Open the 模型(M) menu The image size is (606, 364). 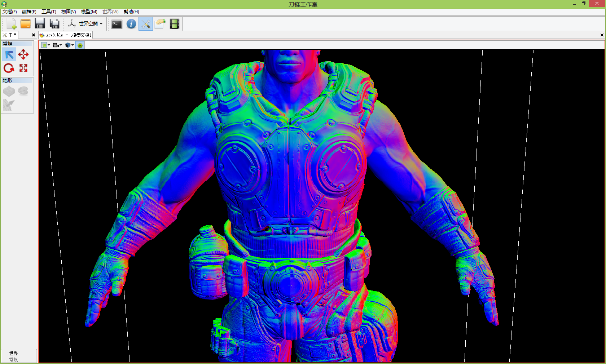click(x=89, y=12)
